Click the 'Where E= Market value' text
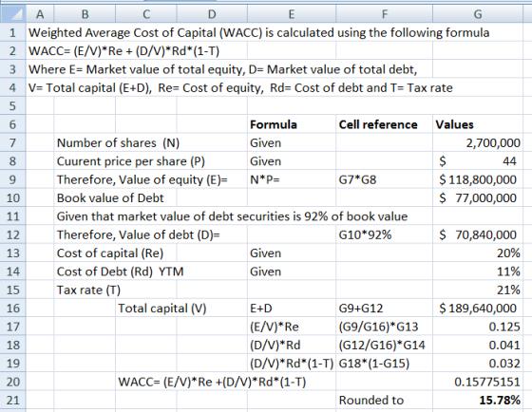Screen dimensions: 532x412 [x=222, y=69]
